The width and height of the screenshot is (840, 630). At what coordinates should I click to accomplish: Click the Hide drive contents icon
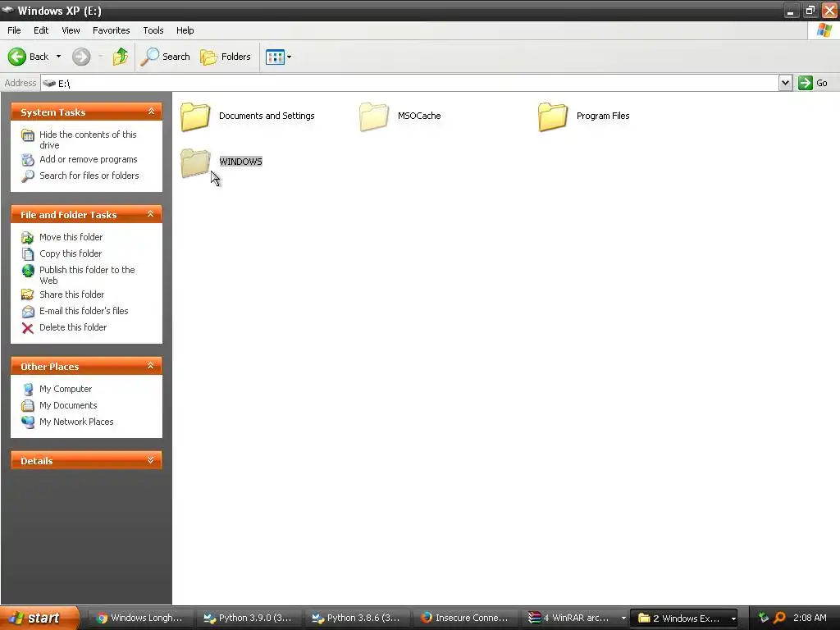[28, 135]
